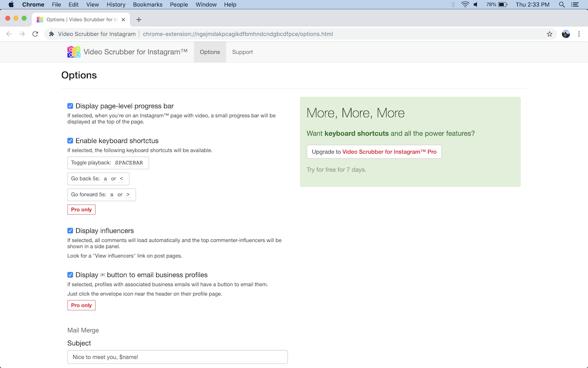Reload the page with refresh icon
The width and height of the screenshot is (588, 368).
tap(35, 34)
